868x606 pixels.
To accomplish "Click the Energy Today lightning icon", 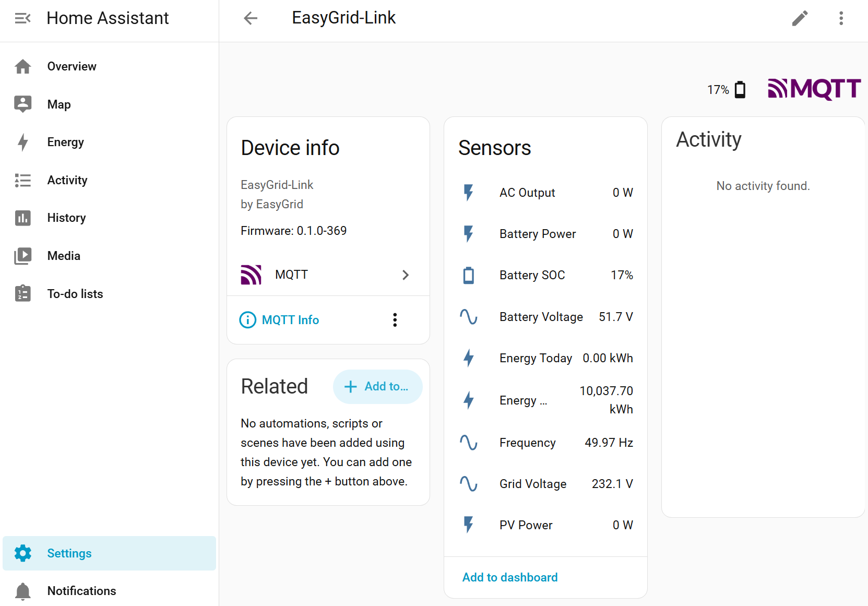I will (469, 358).
